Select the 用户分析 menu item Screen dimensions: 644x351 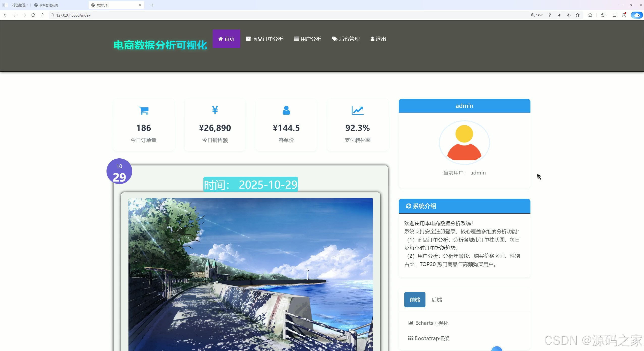308,39
